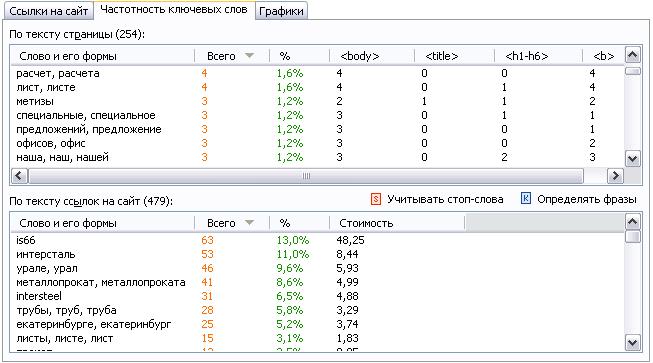Screen dimensions: 653x363
Task: Sort lower table by Стоимость column
Action: [397, 223]
